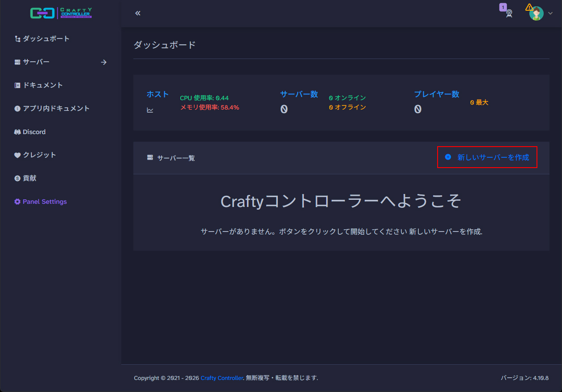Image resolution: width=562 pixels, height=392 pixels.
Task: Click the user avatar picture
Action: click(536, 13)
